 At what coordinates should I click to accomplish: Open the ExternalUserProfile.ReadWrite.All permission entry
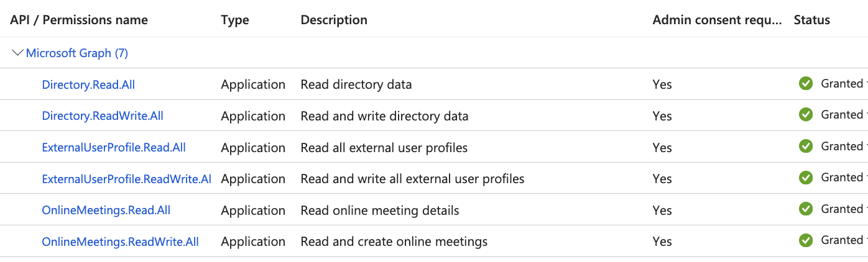(x=127, y=179)
